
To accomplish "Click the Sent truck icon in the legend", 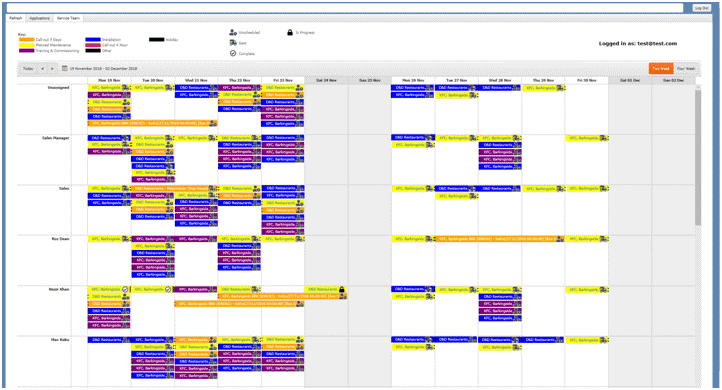I will pyautogui.click(x=233, y=43).
